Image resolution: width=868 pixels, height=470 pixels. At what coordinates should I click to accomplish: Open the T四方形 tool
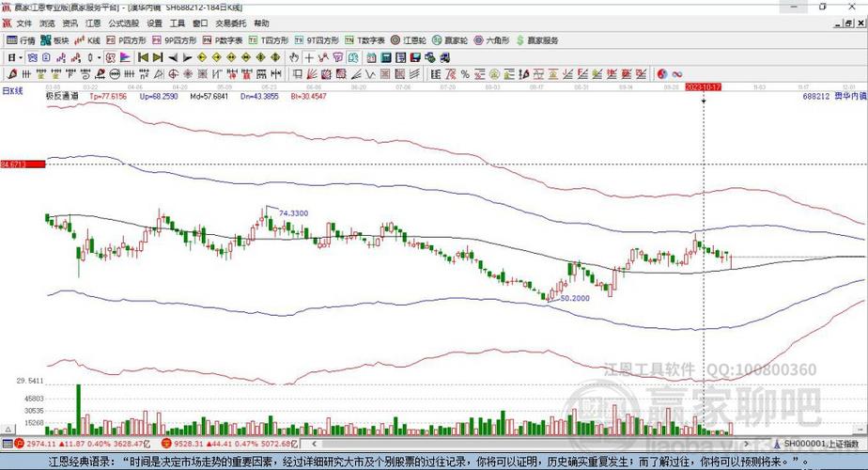(x=269, y=40)
